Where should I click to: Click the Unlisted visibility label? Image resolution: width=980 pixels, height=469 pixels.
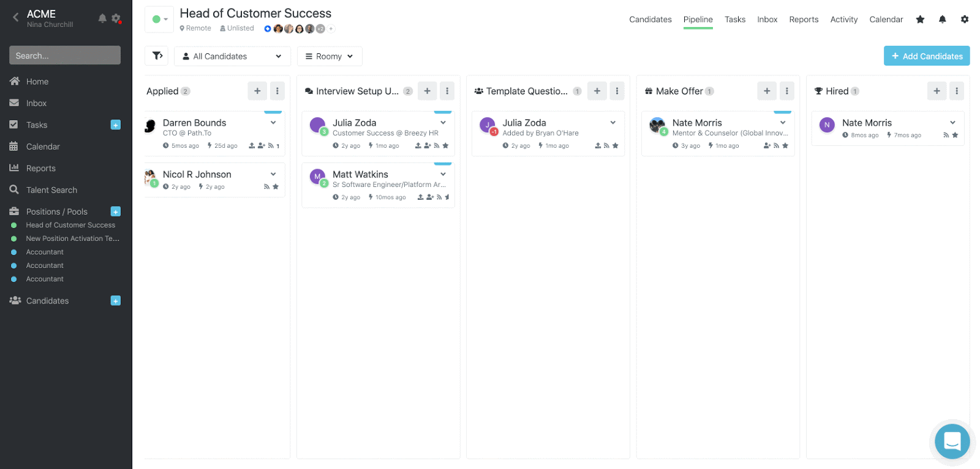click(237, 28)
